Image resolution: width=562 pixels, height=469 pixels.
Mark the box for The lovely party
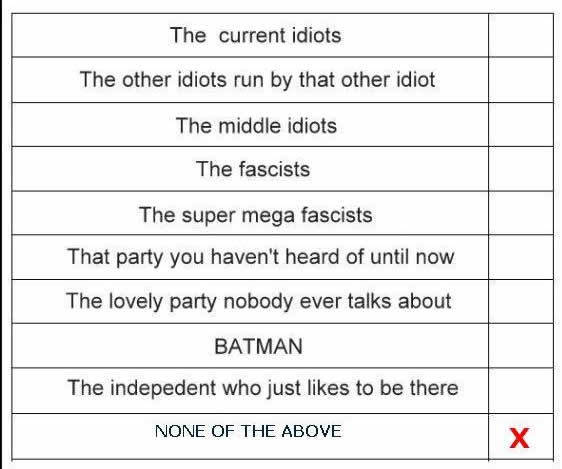coord(521,302)
